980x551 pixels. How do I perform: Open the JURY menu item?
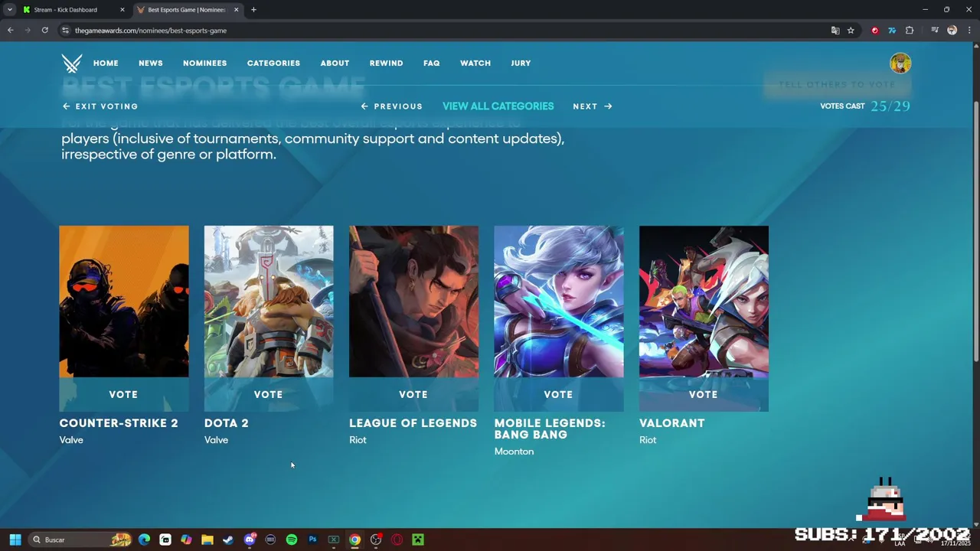coord(521,64)
